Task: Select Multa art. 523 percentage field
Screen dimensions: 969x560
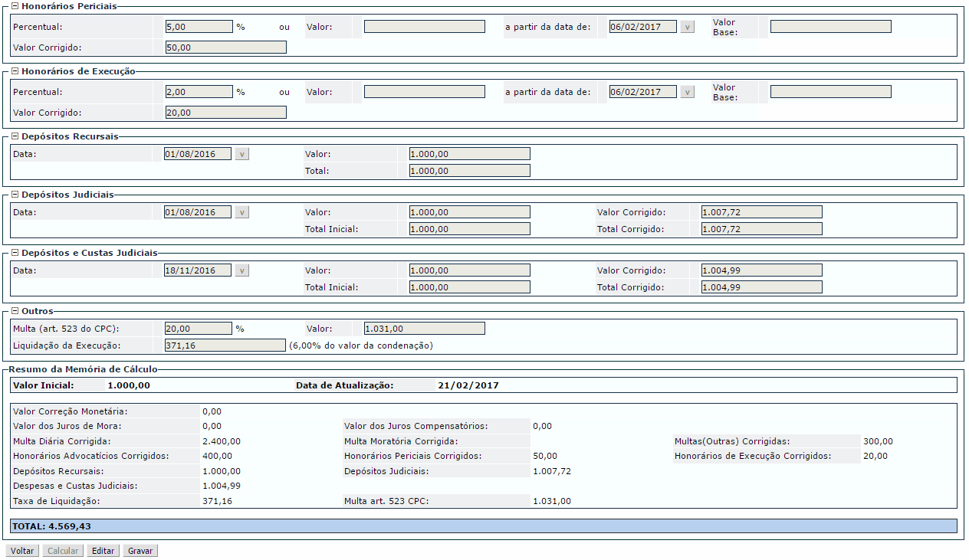Action: coord(199,329)
